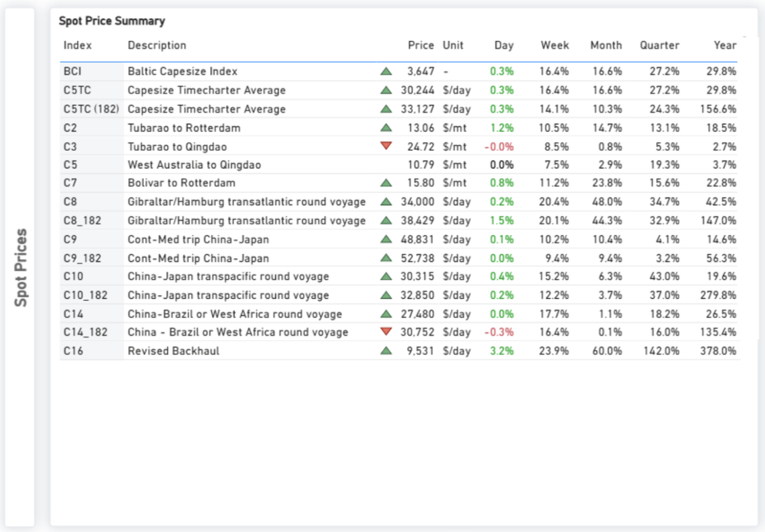Select the Baltic Capesize Index description
The width and height of the screenshot is (765, 532).
182,72
